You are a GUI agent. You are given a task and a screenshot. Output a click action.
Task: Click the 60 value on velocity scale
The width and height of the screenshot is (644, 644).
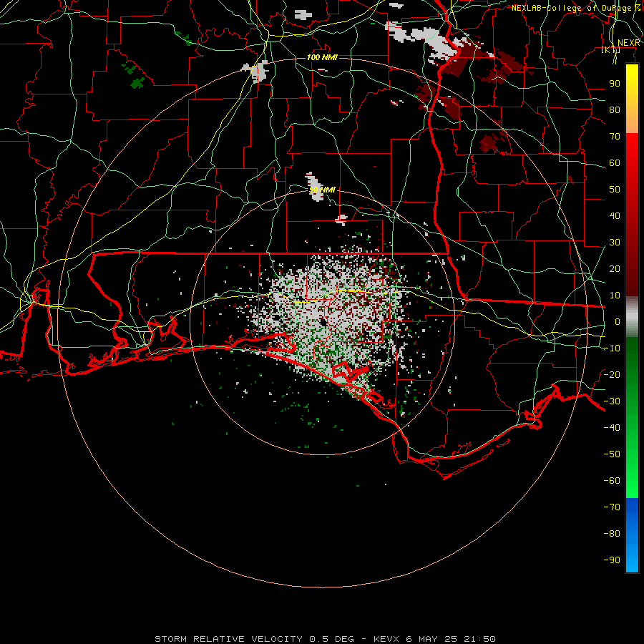615,162
